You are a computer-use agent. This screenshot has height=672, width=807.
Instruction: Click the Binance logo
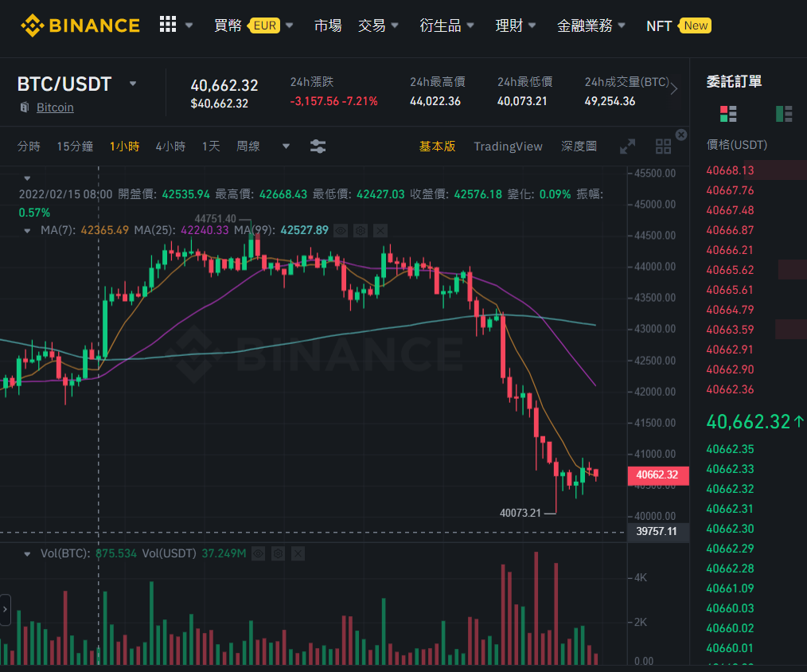(x=80, y=25)
